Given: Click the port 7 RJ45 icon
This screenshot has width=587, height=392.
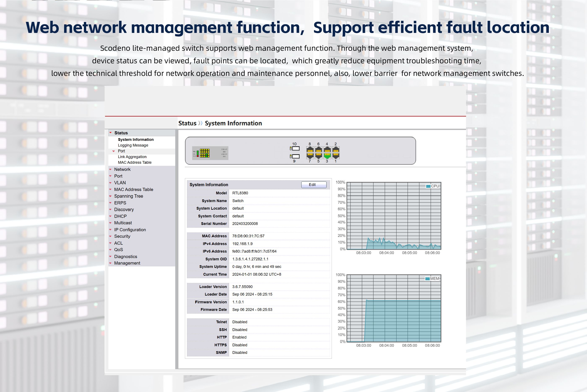Looking at the screenshot, I should coord(310,156).
